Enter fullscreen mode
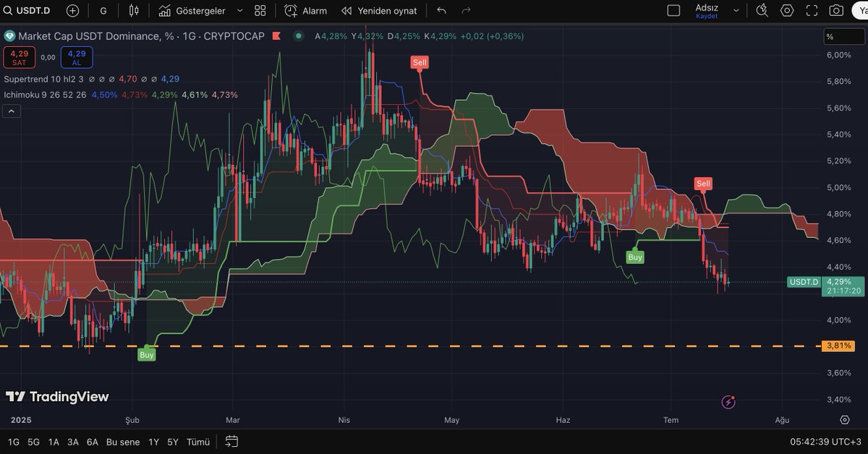Image resolution: width=868 pixels, height=454 pixels. pos(812,11)
